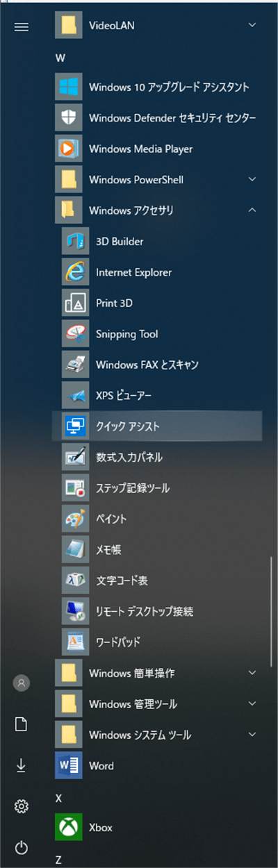
Task: Open the Settings gear icon
Action: [22, 806]
